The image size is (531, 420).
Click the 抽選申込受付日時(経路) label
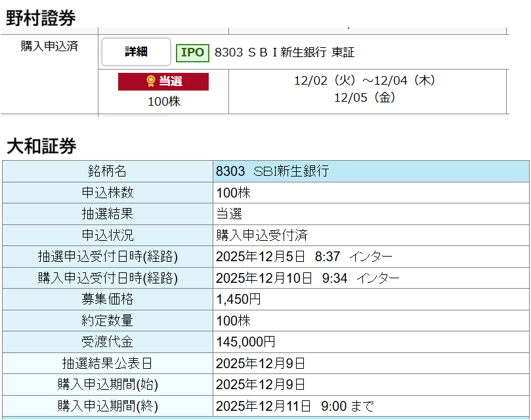coord(108,257)
